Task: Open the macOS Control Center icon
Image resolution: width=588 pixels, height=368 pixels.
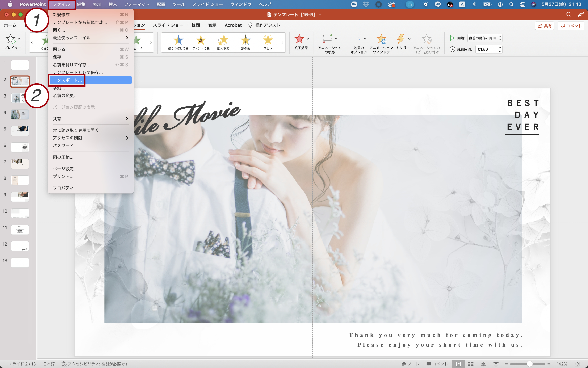Action: coord(523,4)
